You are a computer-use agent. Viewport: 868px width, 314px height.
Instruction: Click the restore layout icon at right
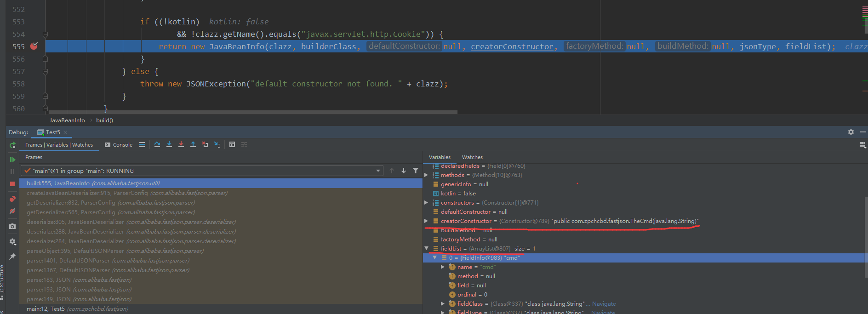tap(862, 145)
